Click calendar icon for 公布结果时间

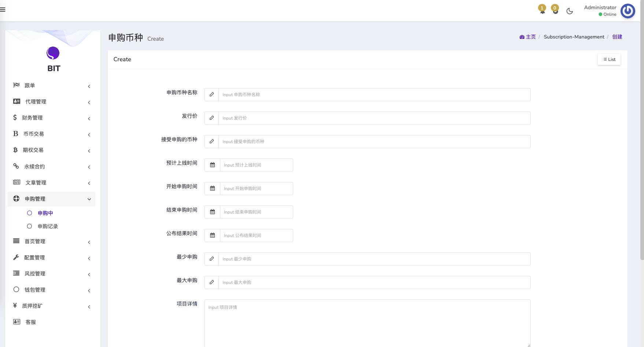212,235
